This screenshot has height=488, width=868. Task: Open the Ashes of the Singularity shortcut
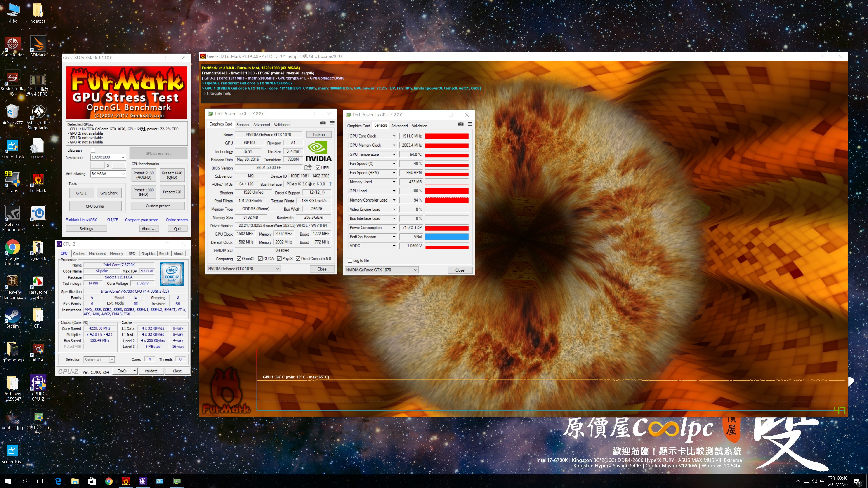38,117
